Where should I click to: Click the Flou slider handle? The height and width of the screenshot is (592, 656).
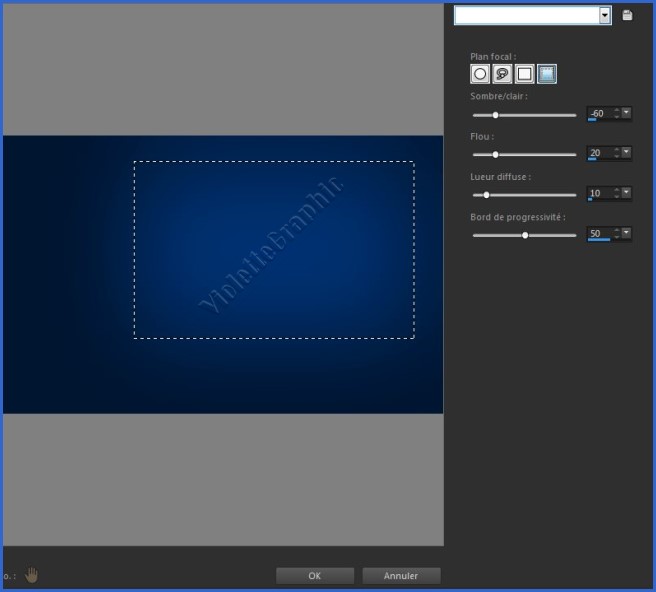pos(495,155)
